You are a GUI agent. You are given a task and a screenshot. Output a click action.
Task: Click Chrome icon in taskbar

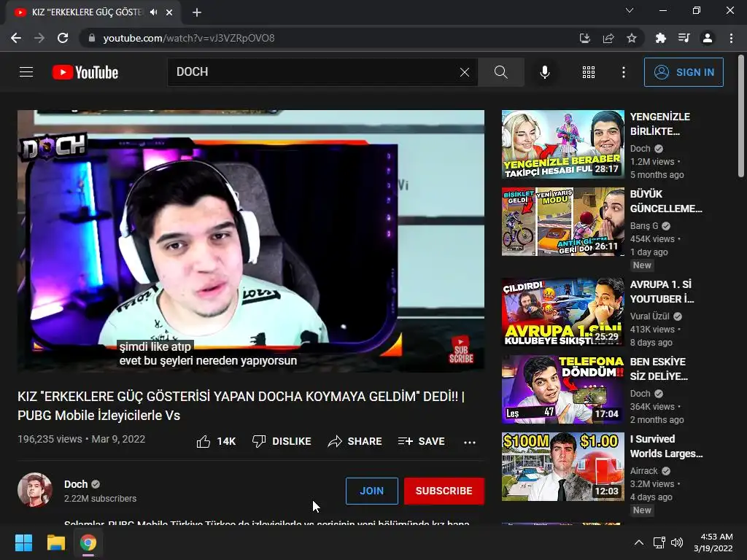pos(88,542)
